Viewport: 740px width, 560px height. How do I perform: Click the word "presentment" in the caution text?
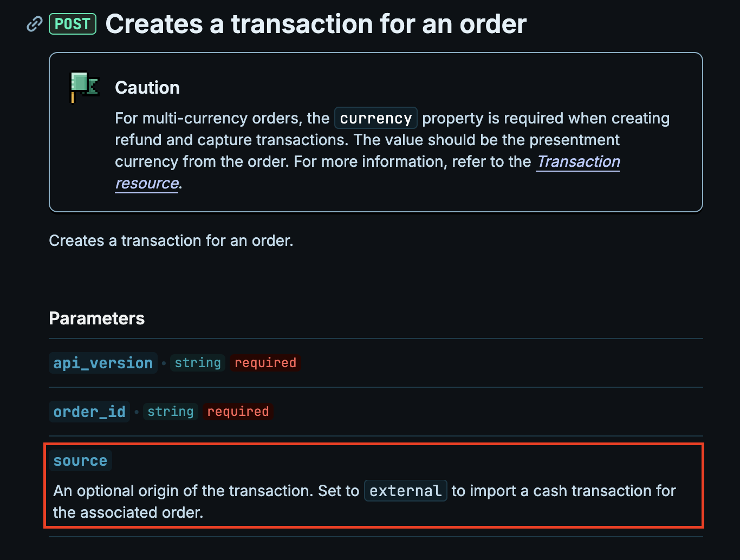574,140
